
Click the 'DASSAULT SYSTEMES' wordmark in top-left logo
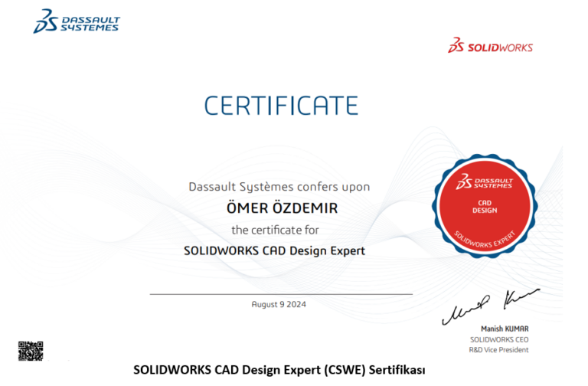tap(90, 24)
